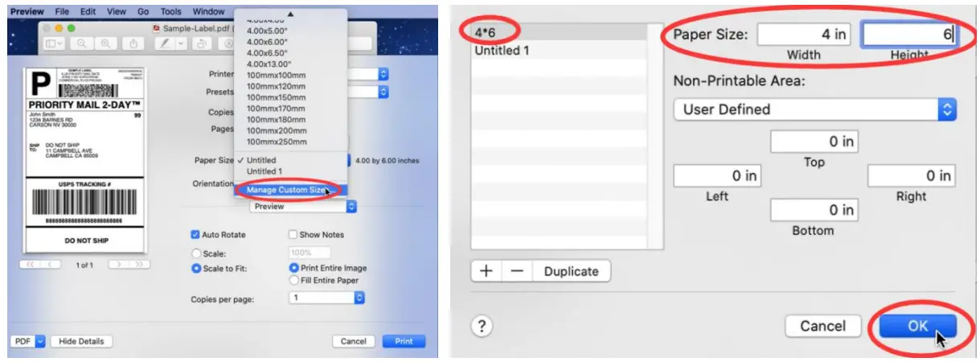
Task: Open the Tools menu in menu bar
Action: point(170,12)
